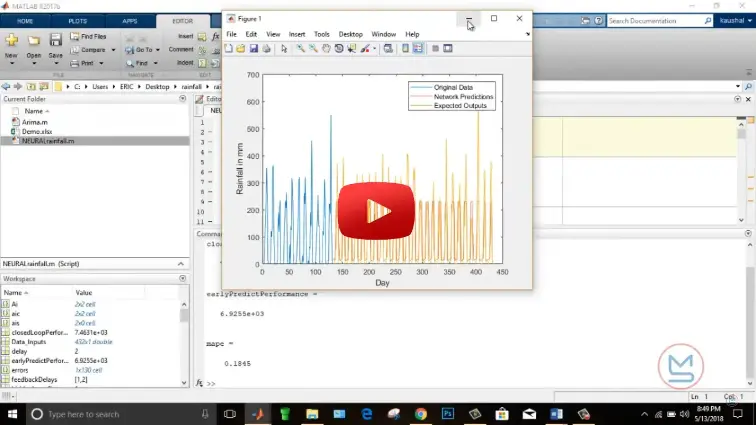Toggle the Insert Colorbar button

pyautogui.click(x=405, y=48)
